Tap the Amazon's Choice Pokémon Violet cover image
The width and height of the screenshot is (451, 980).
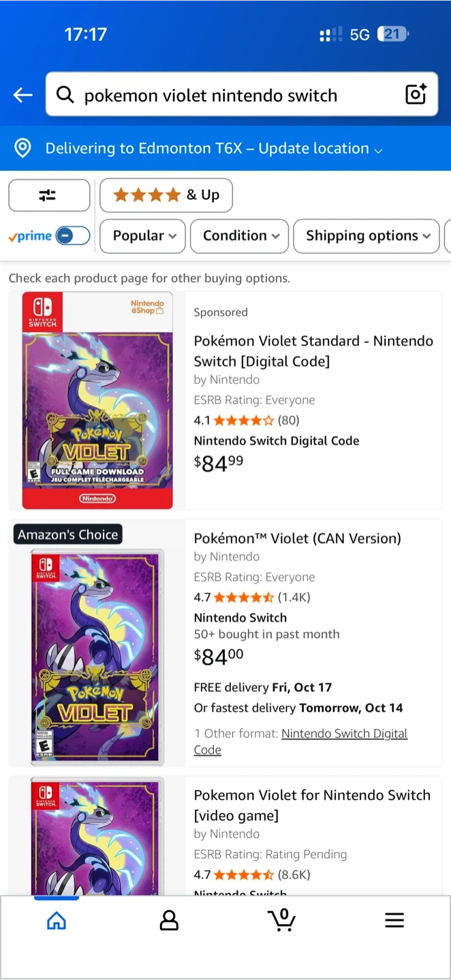coord(97,657)
